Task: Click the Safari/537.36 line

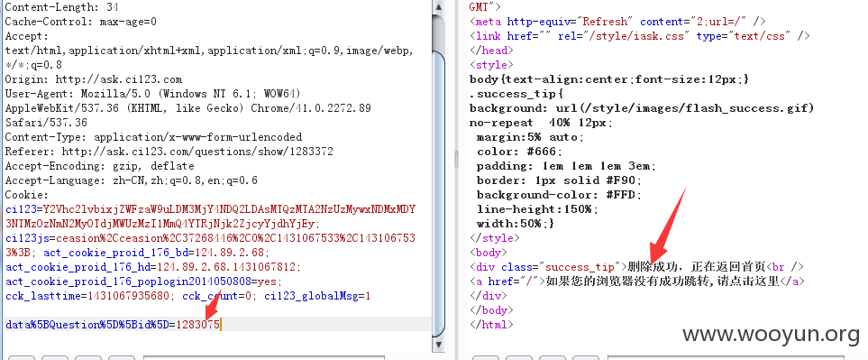Action: 46,123
